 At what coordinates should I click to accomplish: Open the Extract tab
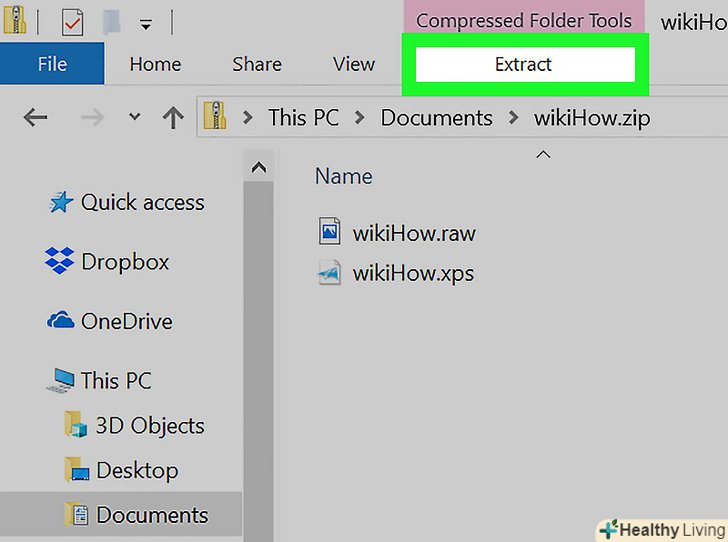[x=525, y=64]
